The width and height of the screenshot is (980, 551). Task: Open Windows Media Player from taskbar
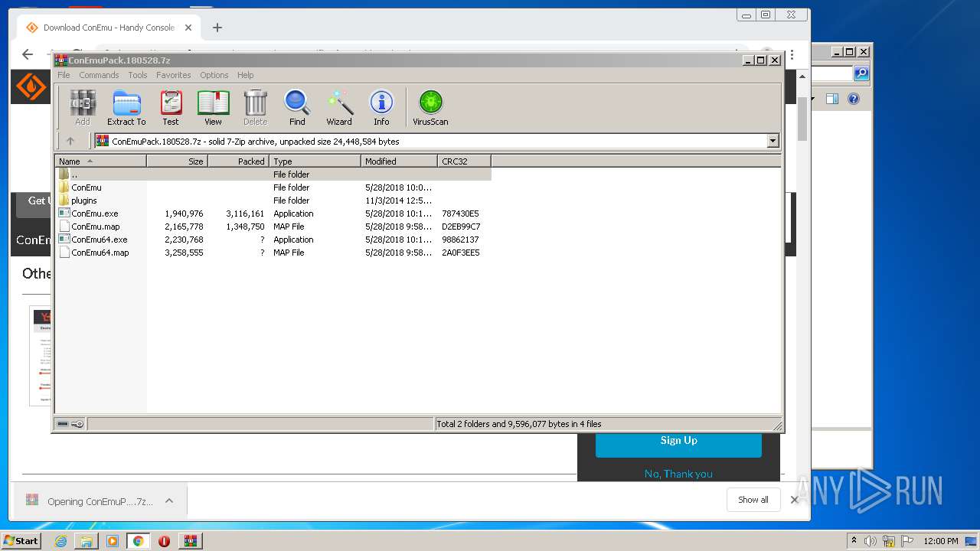tap(113, 541)
